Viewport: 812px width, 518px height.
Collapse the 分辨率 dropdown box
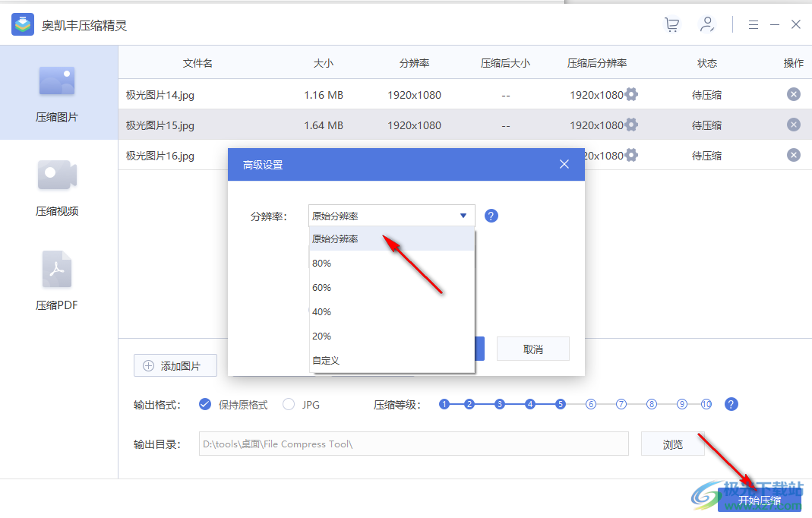[x=391, y=216]
